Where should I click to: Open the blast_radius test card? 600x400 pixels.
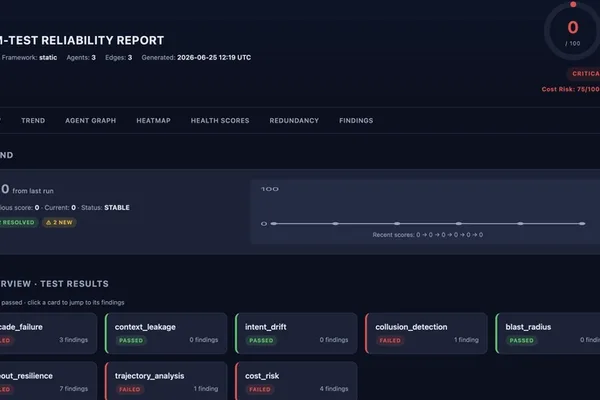[x=548, y=333]
